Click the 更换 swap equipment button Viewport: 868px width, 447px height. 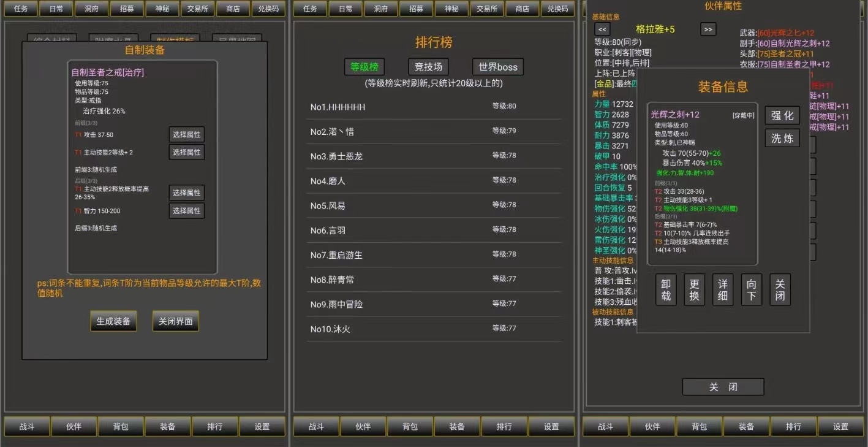point(694,290)
